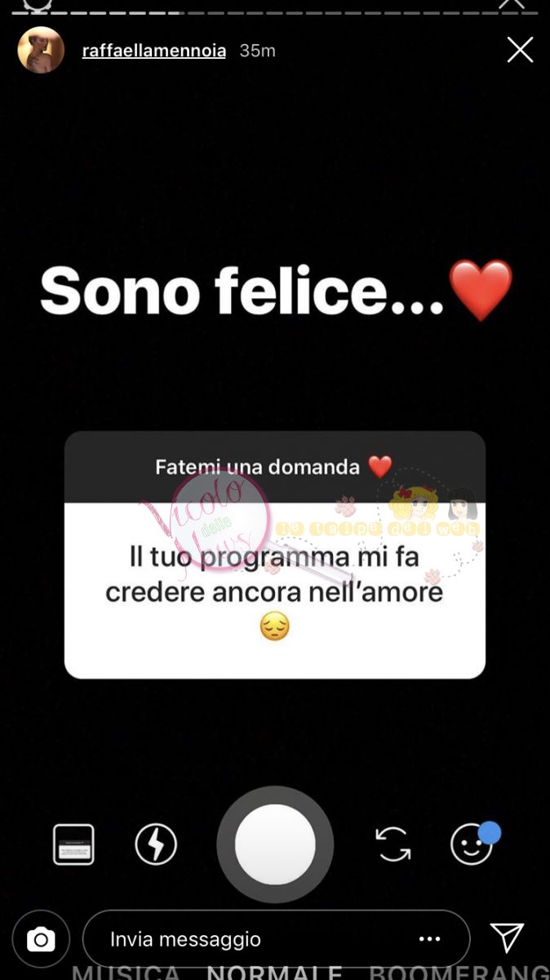
Task: Tap the story progress bar at top
Action: tap(275, 11)
